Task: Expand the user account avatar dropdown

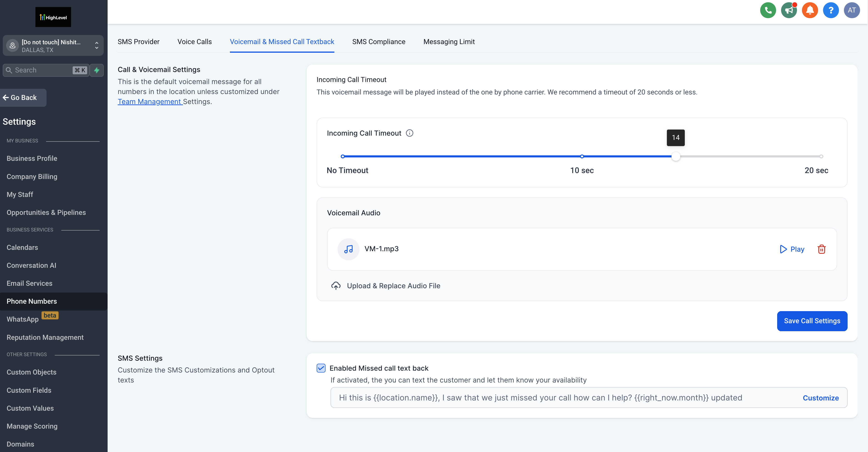Action: [x=852, y=10]
